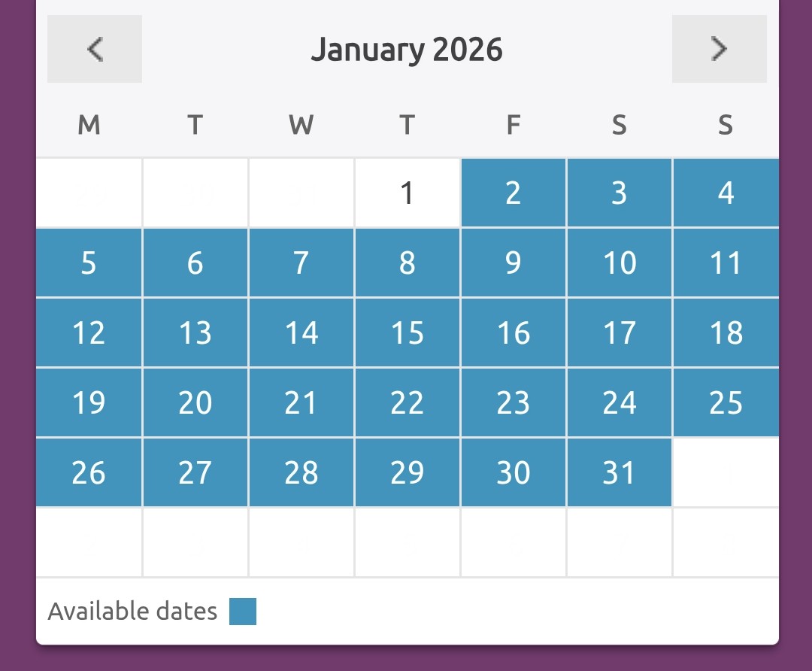Click Thursday, January 15
The image size is (812, 671).
407,333
